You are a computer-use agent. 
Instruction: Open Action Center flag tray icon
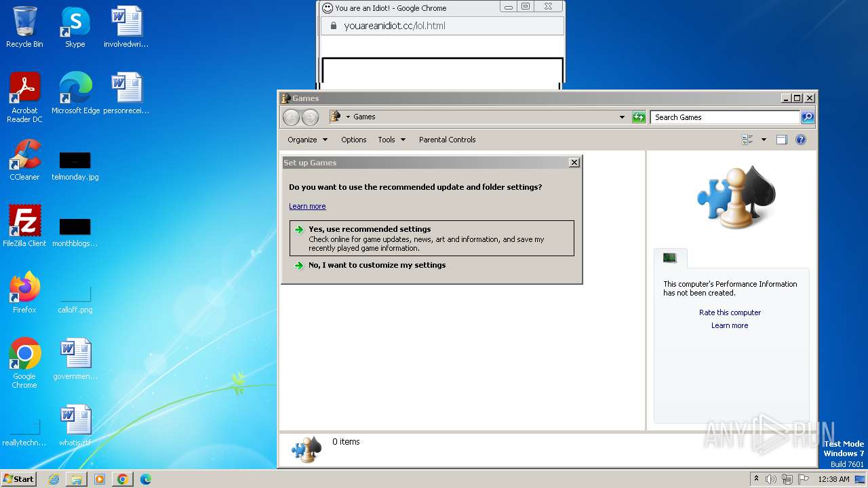804,479
